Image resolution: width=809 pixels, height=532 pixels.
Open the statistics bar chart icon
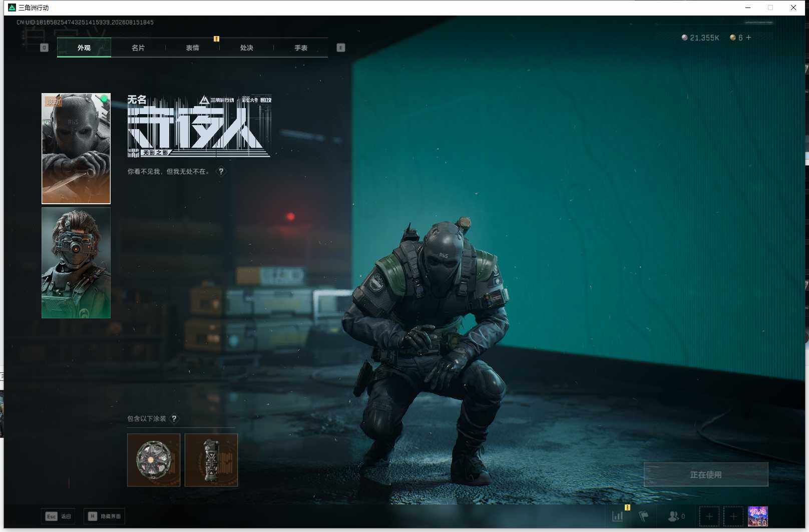[618, 516]
